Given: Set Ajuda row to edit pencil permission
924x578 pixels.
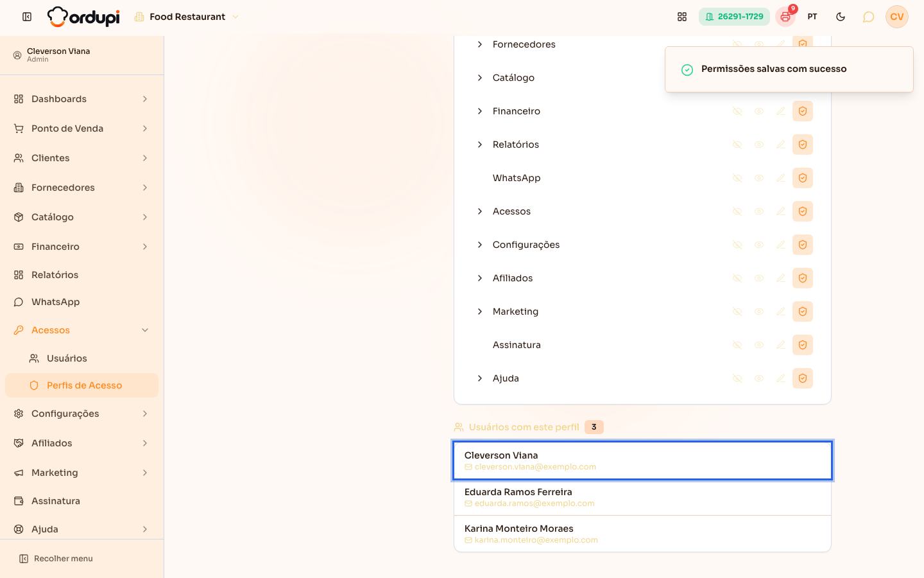Looking at the screenshot, I should coord(781,378).
